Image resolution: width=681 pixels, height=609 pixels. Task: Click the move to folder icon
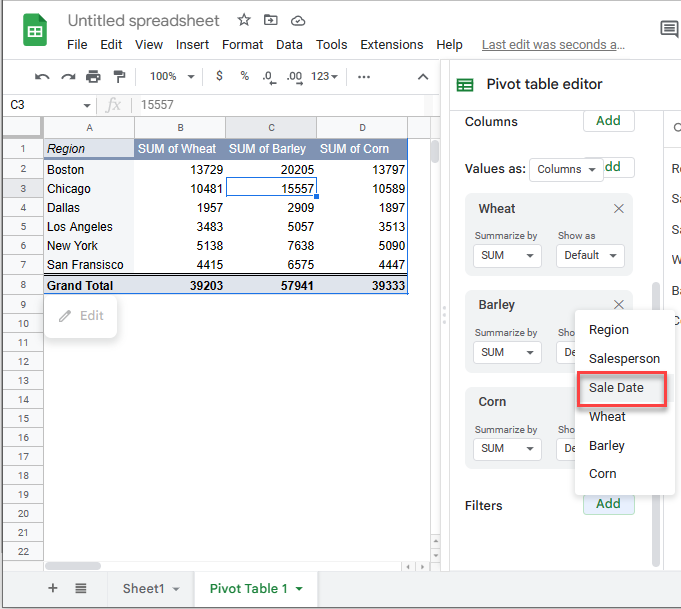tap(271, 21)
